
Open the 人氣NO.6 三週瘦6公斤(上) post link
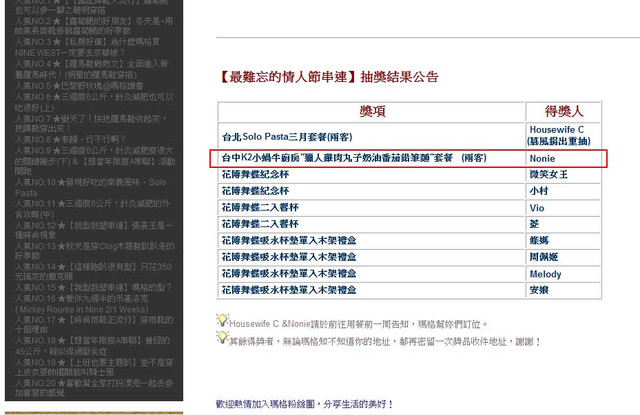coord(94,102)
